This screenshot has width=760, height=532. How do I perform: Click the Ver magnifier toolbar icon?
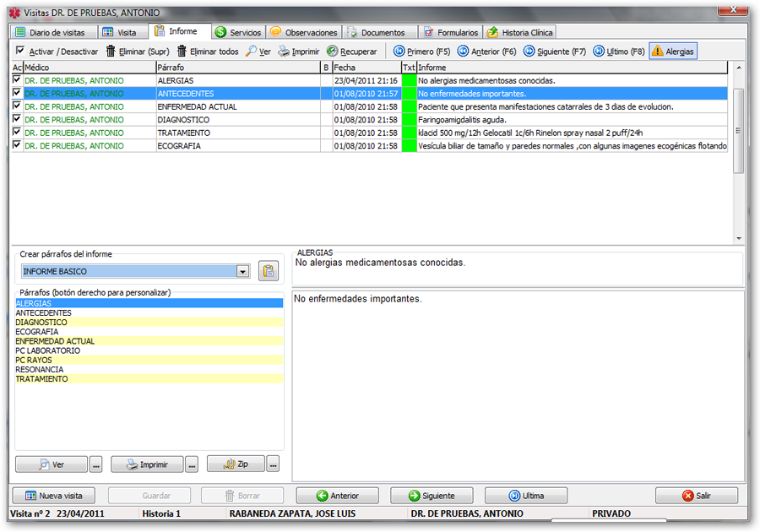click(252, 52)
